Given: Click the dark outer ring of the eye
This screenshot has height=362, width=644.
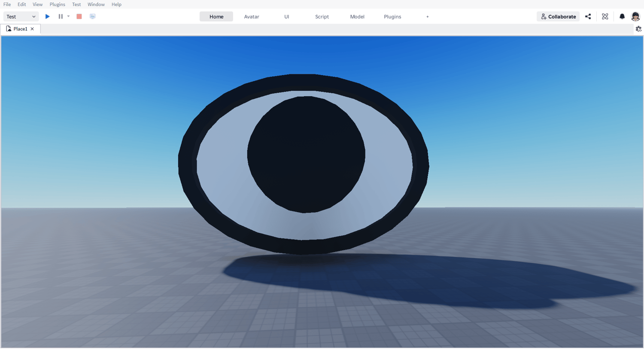Looking at the screenshot, I should click(304, 82).
